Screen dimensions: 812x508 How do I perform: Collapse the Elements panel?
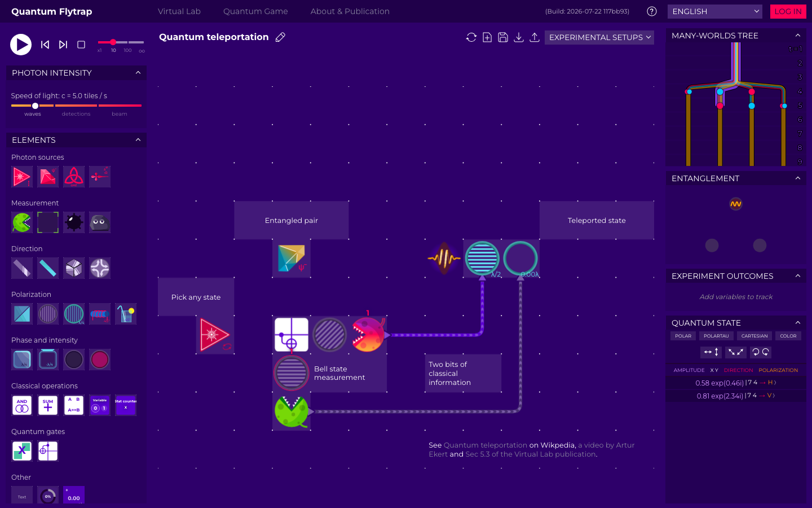(x=138, y=139)
